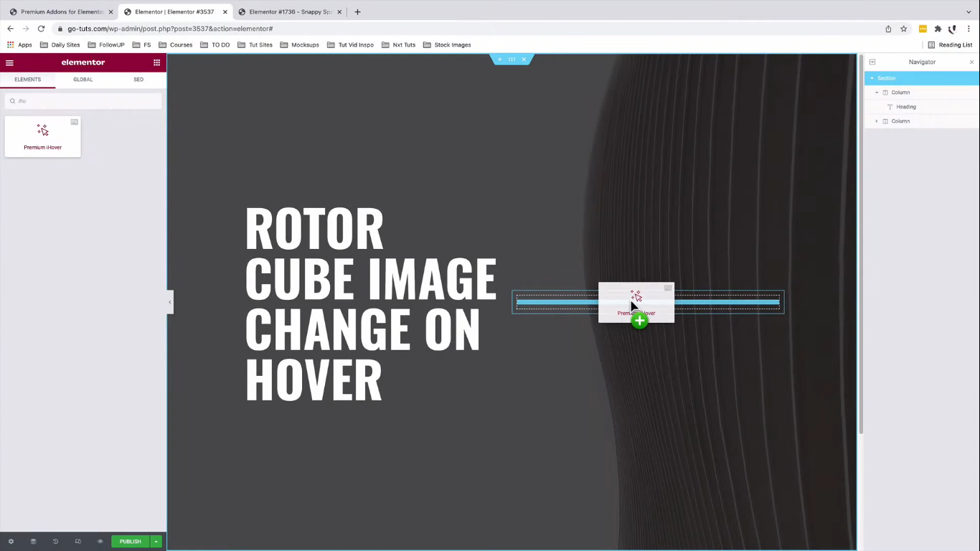This screenshot has width=980, height=551.
Task: Open the Publish options arrow
Action: click(156, 542)
